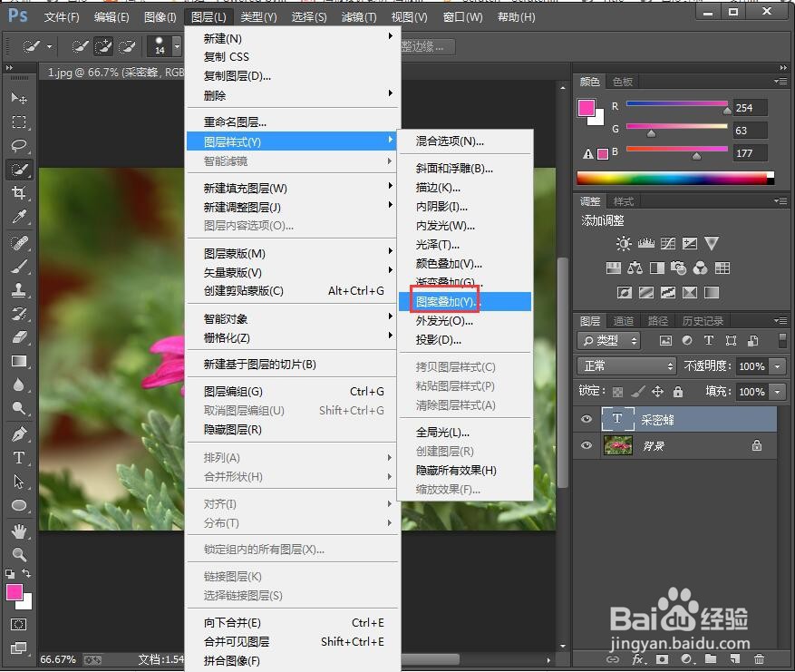The width and height of the screenshot is (795, 672).
Task: Open the 滤镜 menu
Action: pos(357,16)
